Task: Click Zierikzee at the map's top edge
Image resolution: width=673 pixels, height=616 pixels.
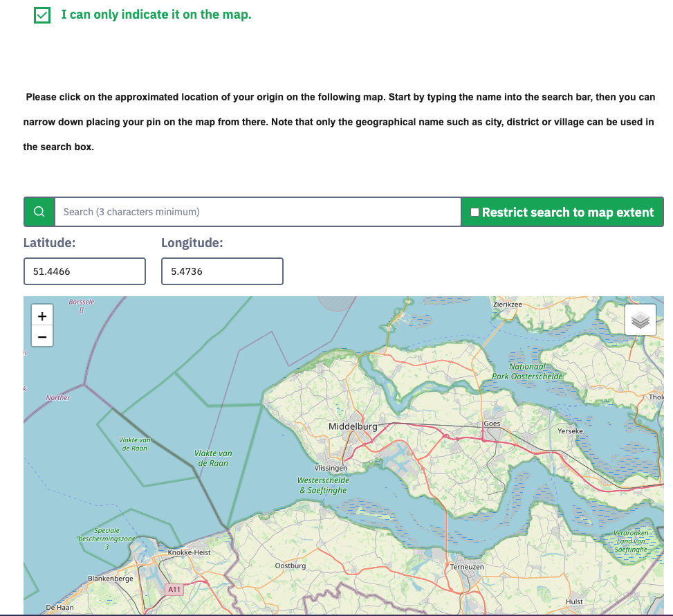Action: point(507,304)
